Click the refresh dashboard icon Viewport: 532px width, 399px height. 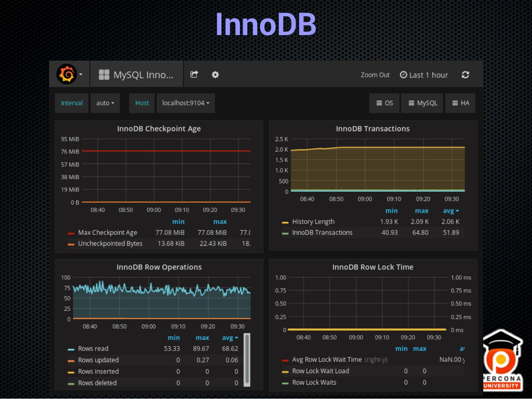tap(465, 75)
